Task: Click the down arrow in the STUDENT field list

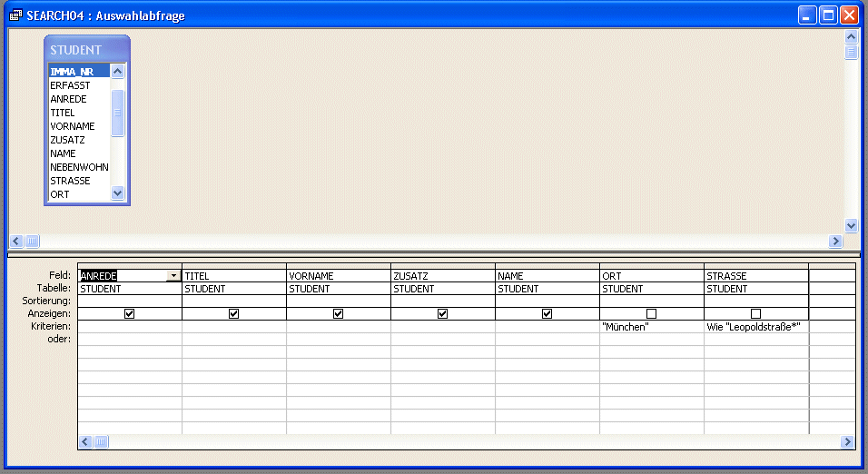Action: coord(117,193)
